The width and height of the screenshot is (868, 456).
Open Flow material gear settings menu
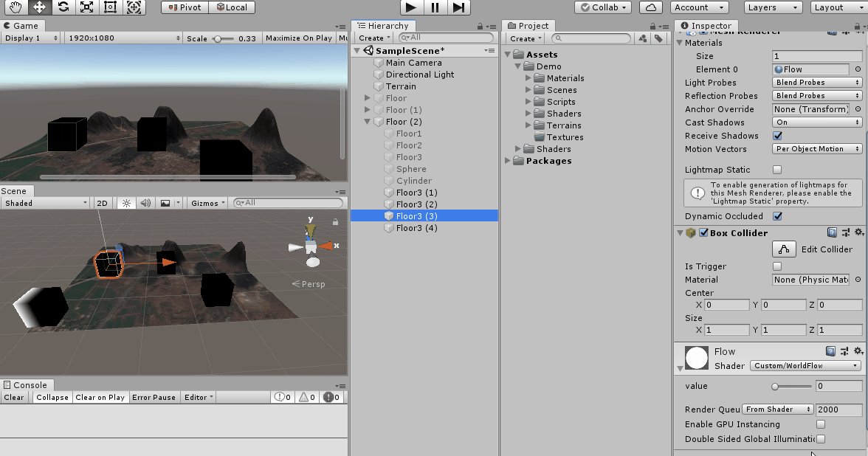(x=858, y=351)
